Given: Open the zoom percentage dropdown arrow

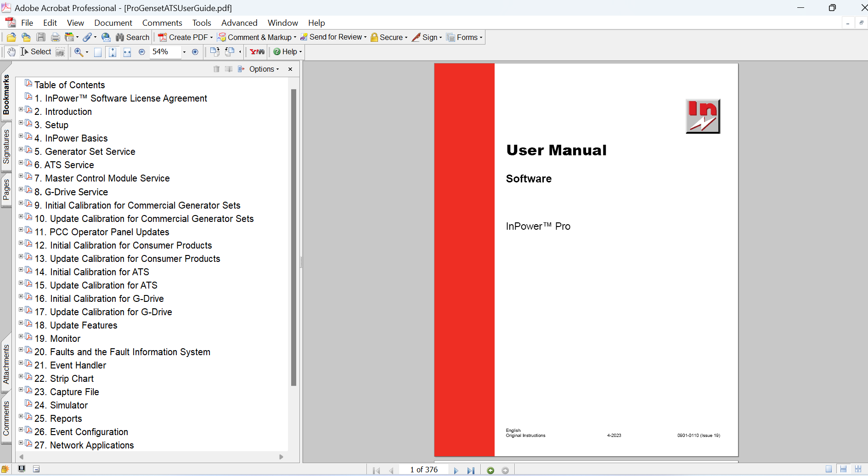Looking at the screenshot, I should (x=184, y=52).
